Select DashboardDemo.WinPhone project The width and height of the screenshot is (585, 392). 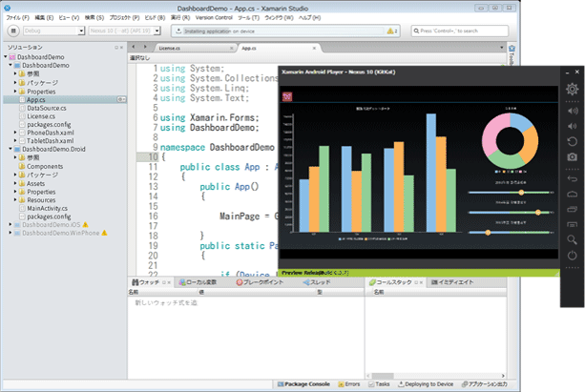[x=60, y=233]
